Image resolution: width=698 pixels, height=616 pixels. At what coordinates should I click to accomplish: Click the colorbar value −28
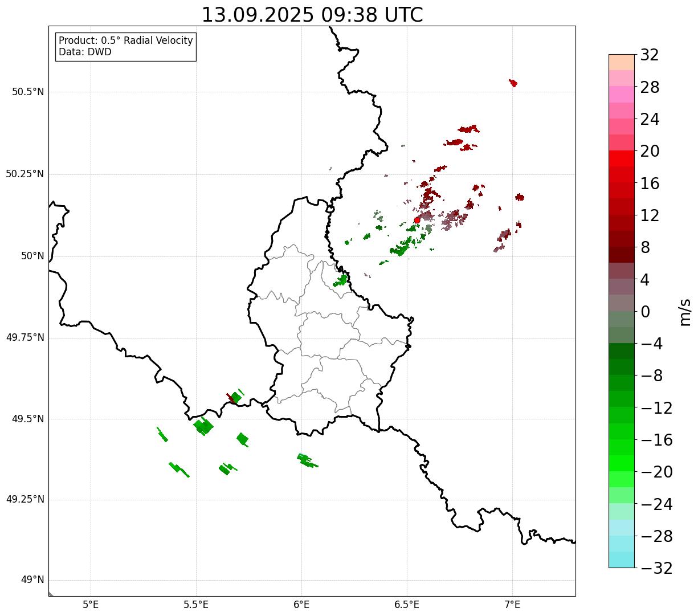click(x=656, y=536)
